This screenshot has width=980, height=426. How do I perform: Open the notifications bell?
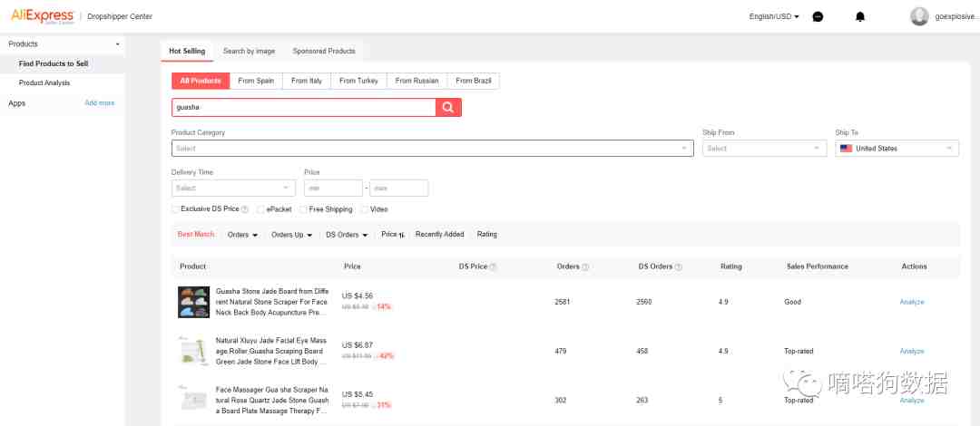(860, 17)
